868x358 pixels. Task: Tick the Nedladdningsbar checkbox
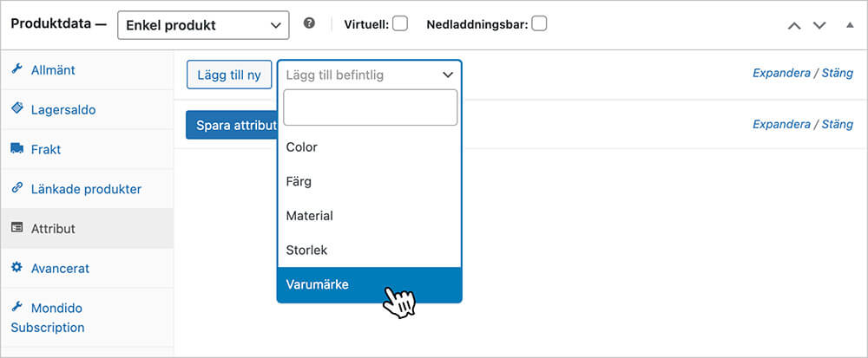(539, 24)
